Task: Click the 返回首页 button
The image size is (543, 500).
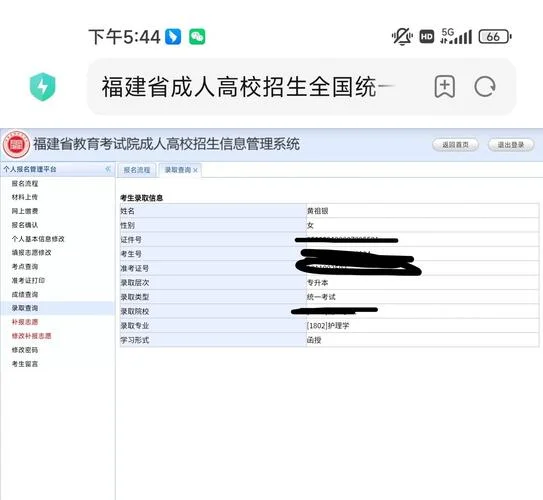Action: [x=455, y=144]
